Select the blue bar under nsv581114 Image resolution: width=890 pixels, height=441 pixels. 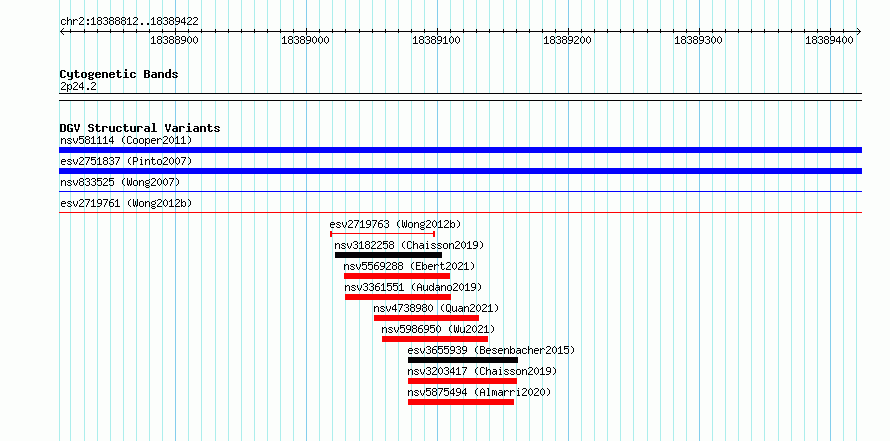click(460, 150)
